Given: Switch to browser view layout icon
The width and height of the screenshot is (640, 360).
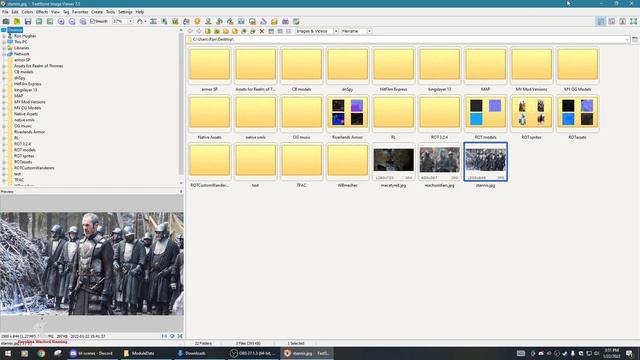Looking at the screenshot, I should [601, 21].
